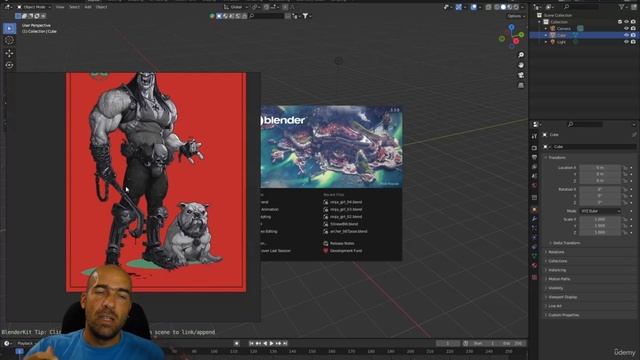Click the pan hand gizmo

[521, 65]
